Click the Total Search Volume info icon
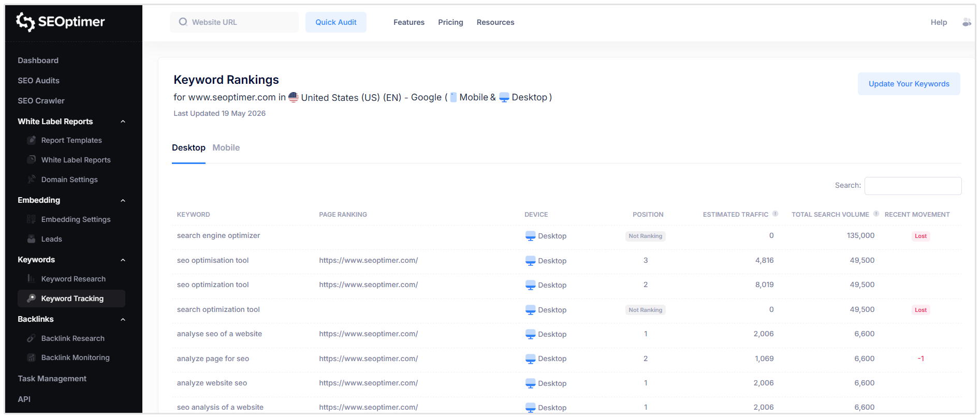 point(876,214)
